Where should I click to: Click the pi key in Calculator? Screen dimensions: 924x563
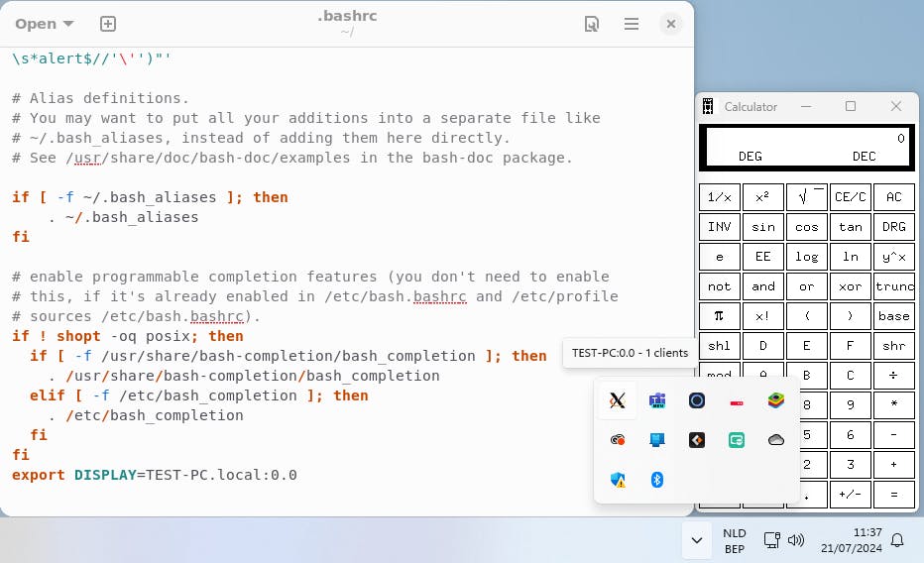(720, 316)
